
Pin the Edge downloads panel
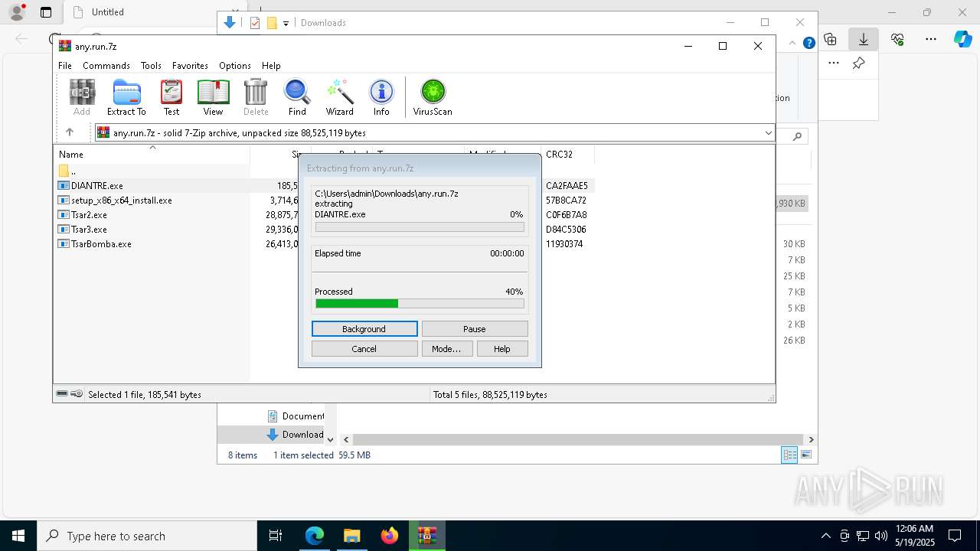click(859, 64)
